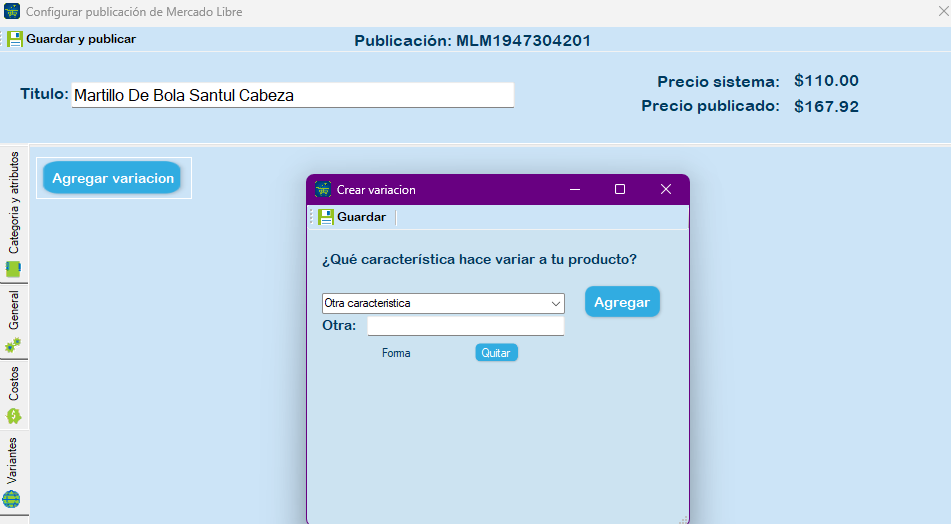Maximize the Crear variacion window
Image resolution: width=951 pixels, height=524 pixels.
[x=620, y=189]
